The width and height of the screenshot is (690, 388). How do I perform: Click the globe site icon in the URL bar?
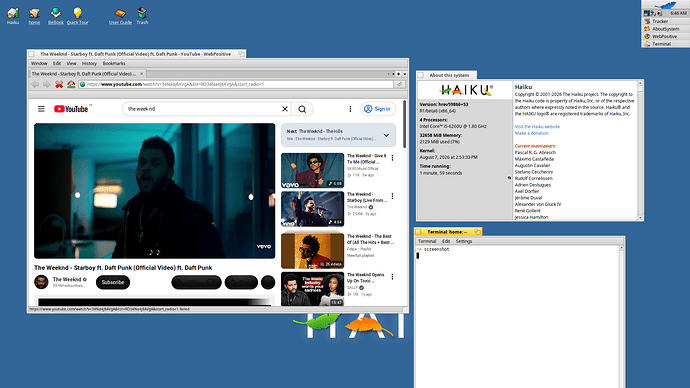click(x=82, y=84)
